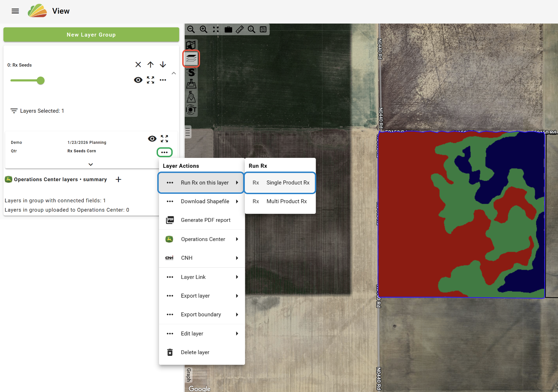
Task: Expand the Demo layer details chevron
Action: pyautogui.click(x=91, y=164)
